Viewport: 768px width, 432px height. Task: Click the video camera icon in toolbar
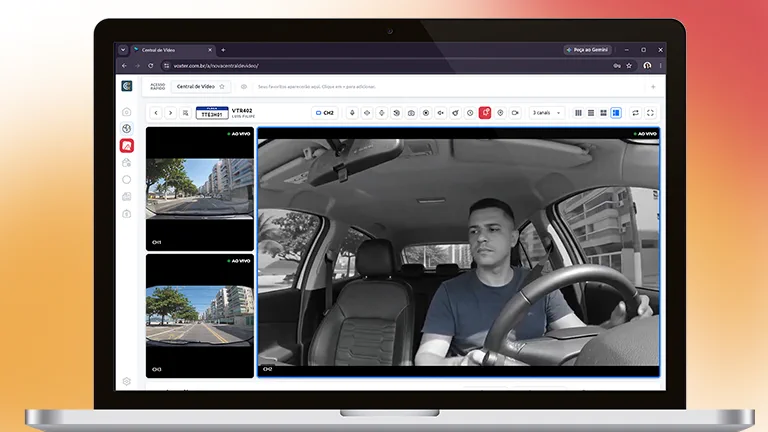[x=515, y=113]
